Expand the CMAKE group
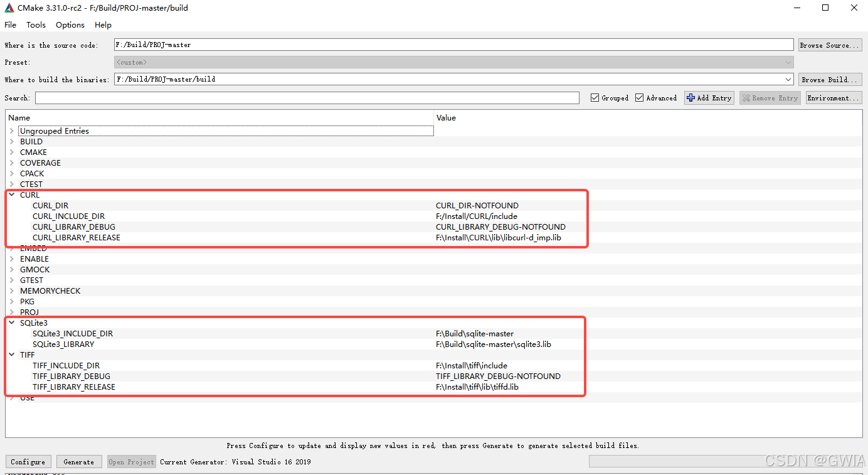868x475 pixels. (x=12, y=152)
